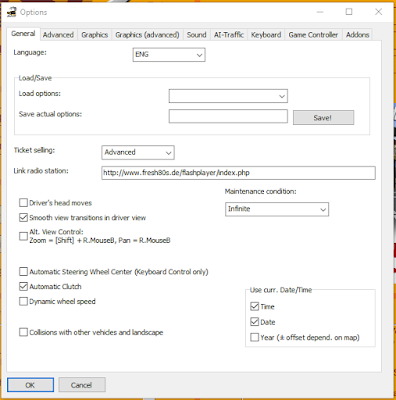The width and height of the screenshot is (396, 400).
Task: Enable Dynamic wheel speed checkbox
Action: click(x=23, y=301)
